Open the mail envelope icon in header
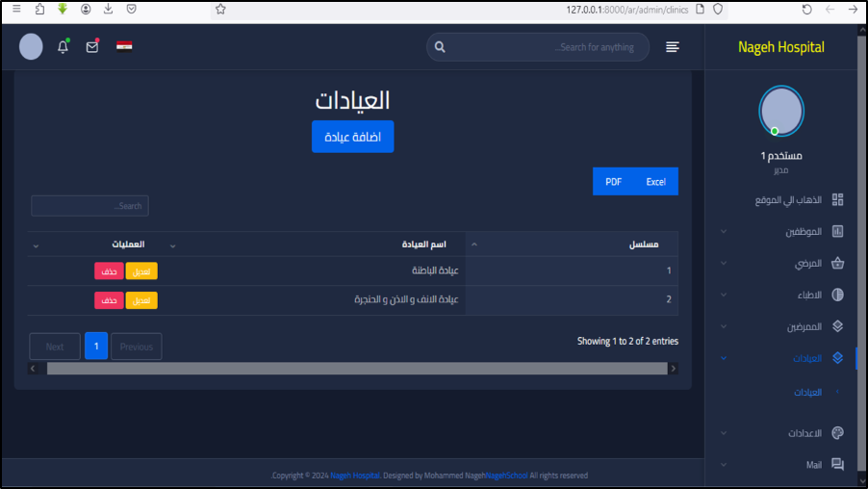868x489 pixels. point(92,46)
